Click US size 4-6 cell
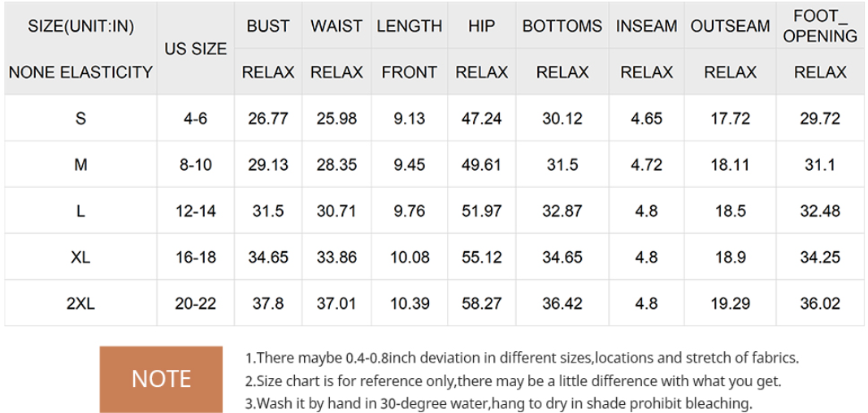868x413 pixels. coord(196,119)
